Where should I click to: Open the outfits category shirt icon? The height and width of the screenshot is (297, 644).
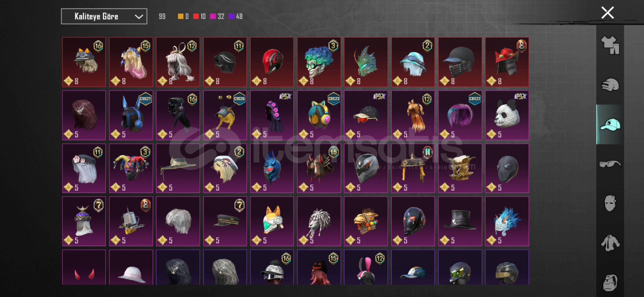[x=610, y=45]
